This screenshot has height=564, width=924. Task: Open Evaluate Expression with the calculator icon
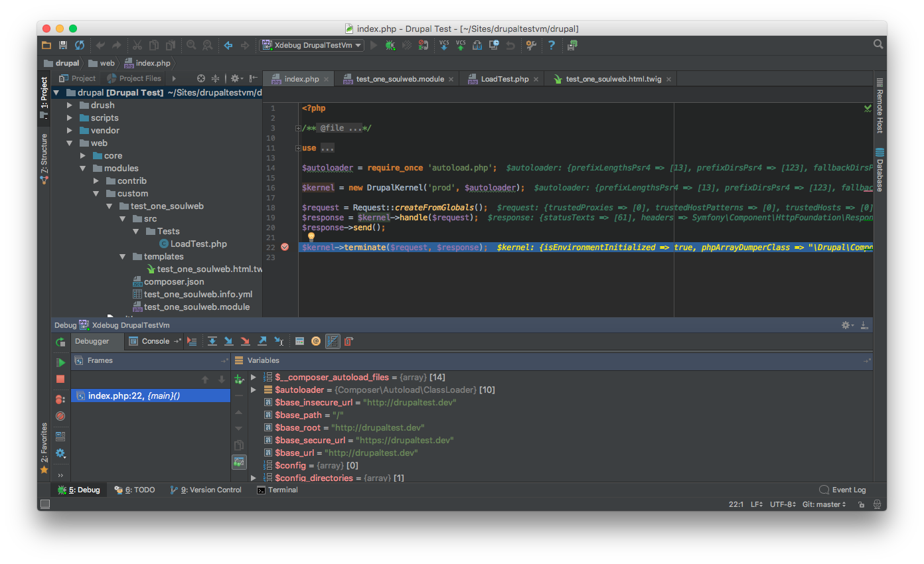[299, 341]
